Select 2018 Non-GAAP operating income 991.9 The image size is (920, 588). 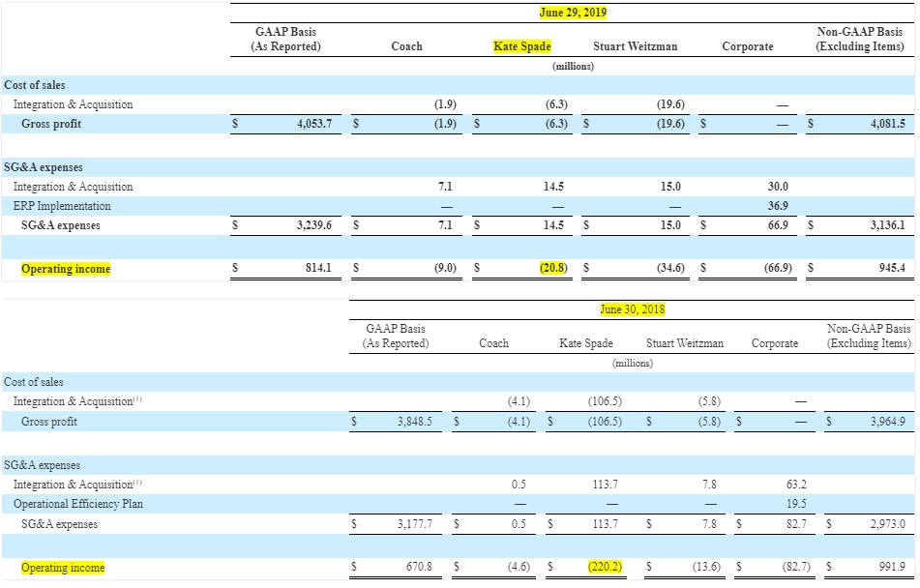point(892,567)
